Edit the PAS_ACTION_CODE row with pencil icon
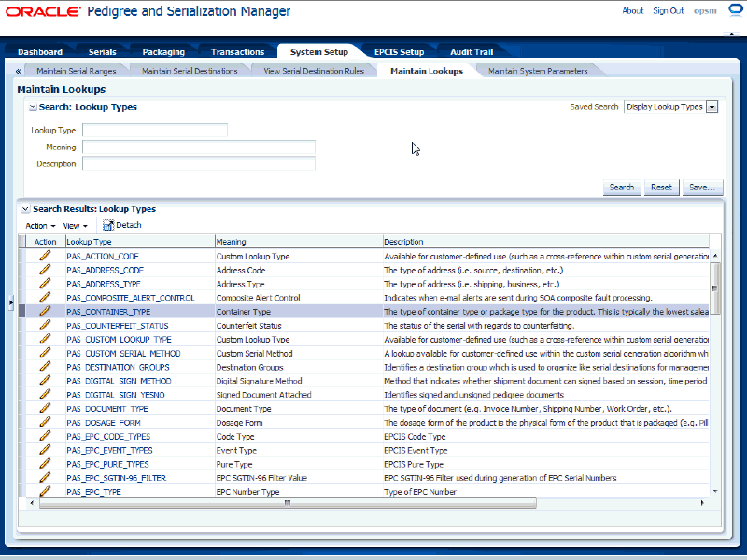 pos(45,256)
